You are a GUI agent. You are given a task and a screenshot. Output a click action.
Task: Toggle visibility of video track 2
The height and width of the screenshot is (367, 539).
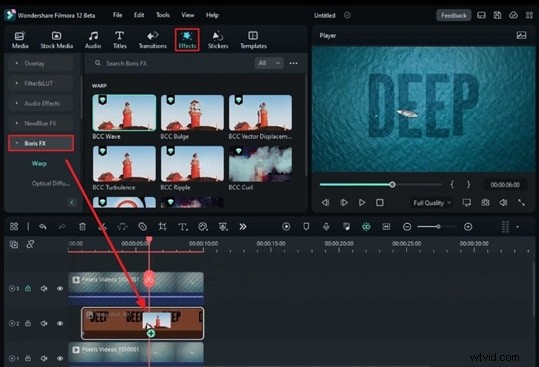point(60,324)
